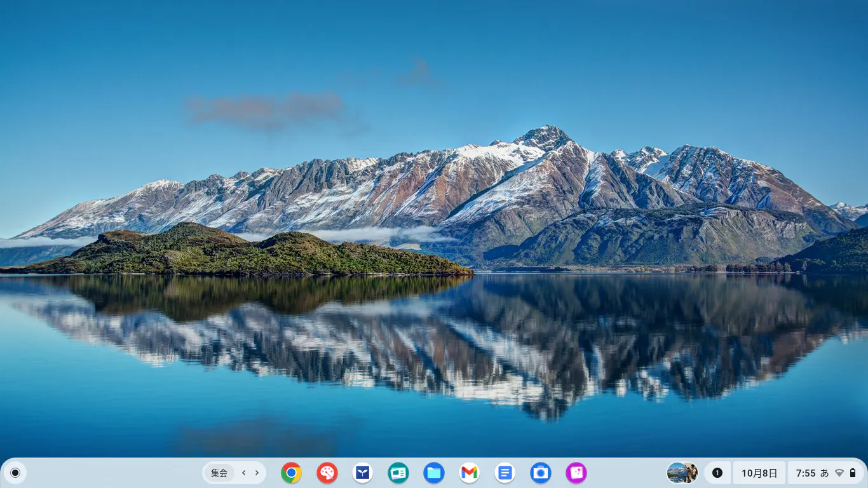Screen dimensions: 868x488
Task: Click the Wi-Fi status icon
Action: tap(839, 473)
